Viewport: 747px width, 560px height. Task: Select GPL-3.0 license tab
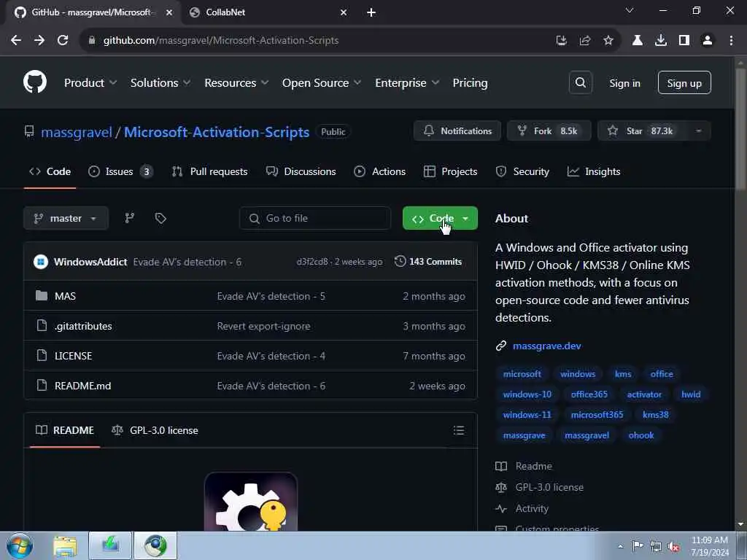155,430
